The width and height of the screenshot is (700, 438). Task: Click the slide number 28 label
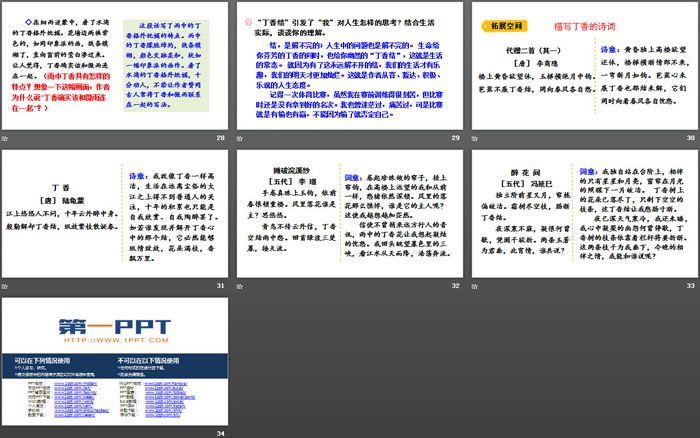(220, 140)
